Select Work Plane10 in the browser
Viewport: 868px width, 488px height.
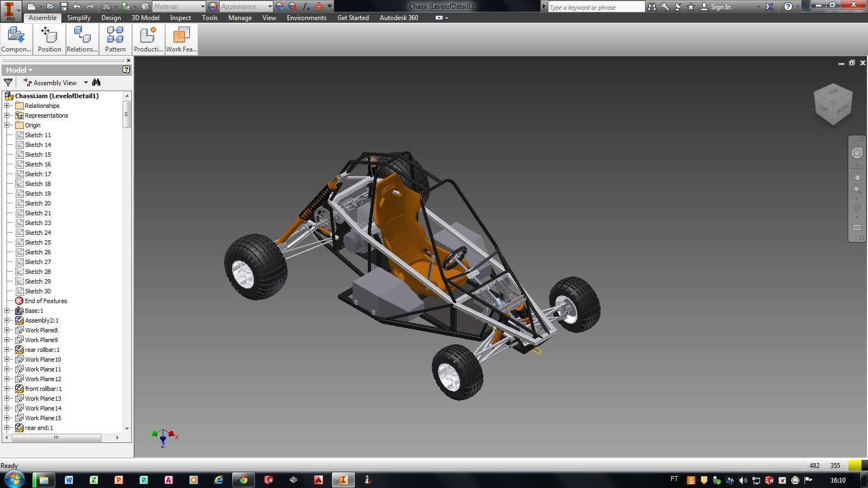43,359
